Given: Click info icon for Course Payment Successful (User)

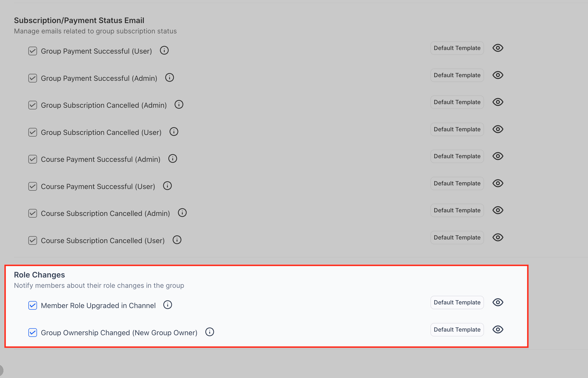Looking at the screenshot, I should 167,186.
